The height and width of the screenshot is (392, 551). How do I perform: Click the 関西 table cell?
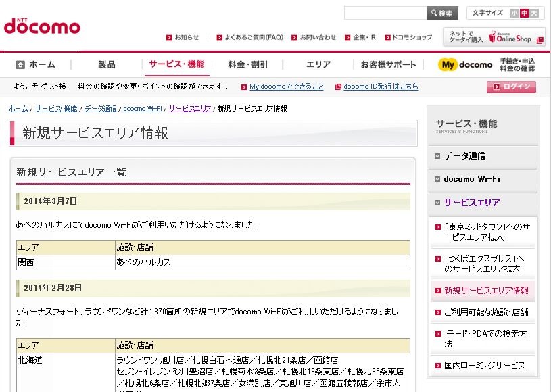coord(66,262)
